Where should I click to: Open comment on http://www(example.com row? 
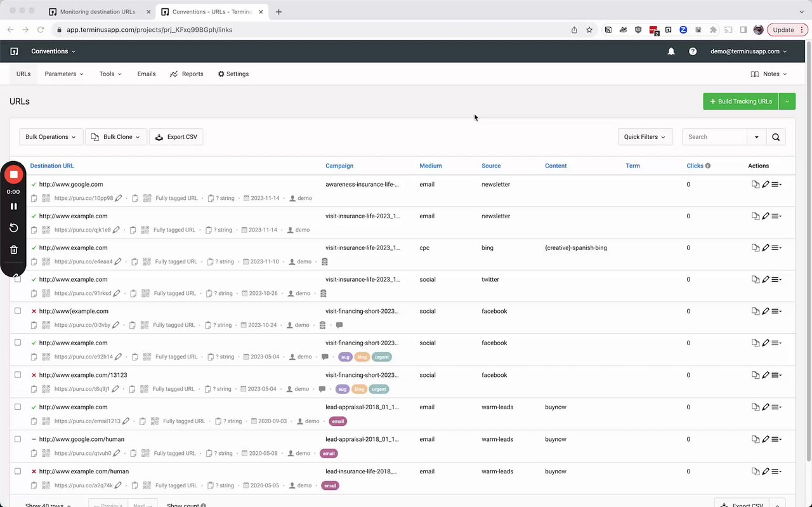click(339, 325)
